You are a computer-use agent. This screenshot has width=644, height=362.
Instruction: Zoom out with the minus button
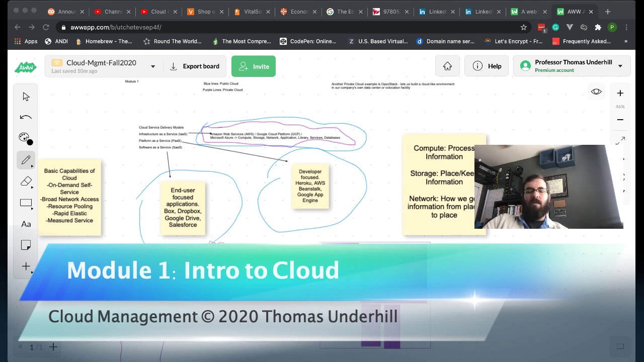[x=620, y=120]
